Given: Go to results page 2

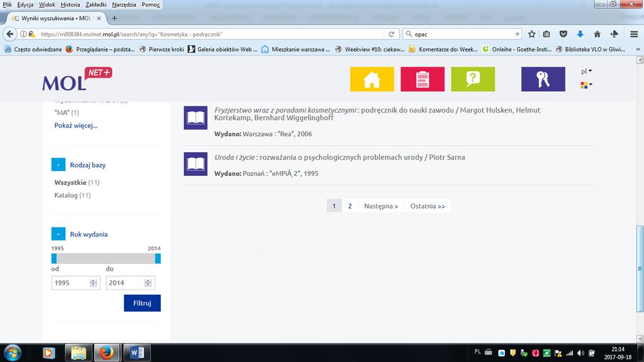Looking at the screenshot, I should click(x=350, y=206).
